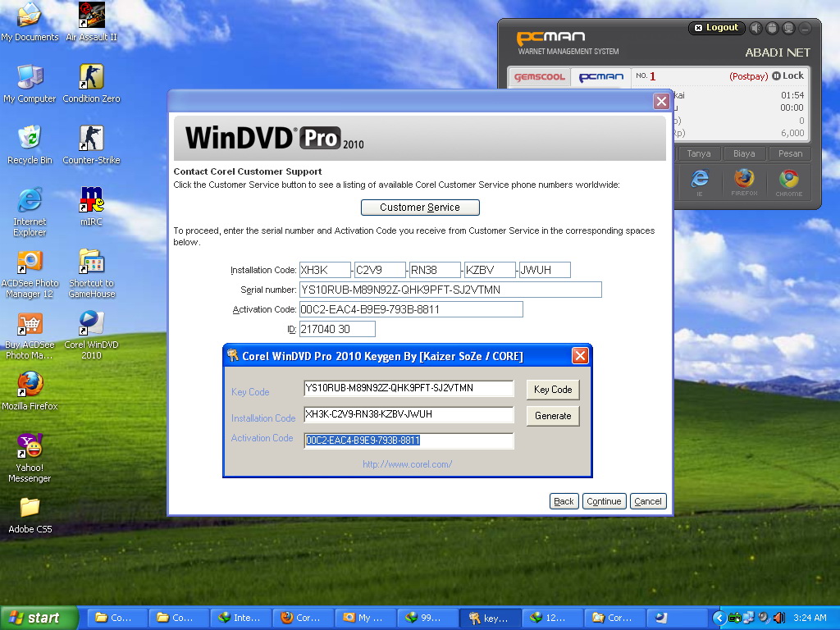The image size is (840, 630).
Task: Switch to the My ... taskbar window
Action: (365, 618)
